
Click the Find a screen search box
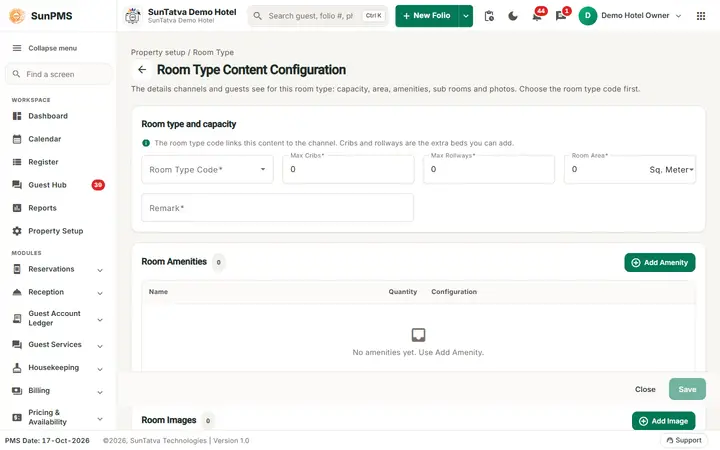click(58, 74)
